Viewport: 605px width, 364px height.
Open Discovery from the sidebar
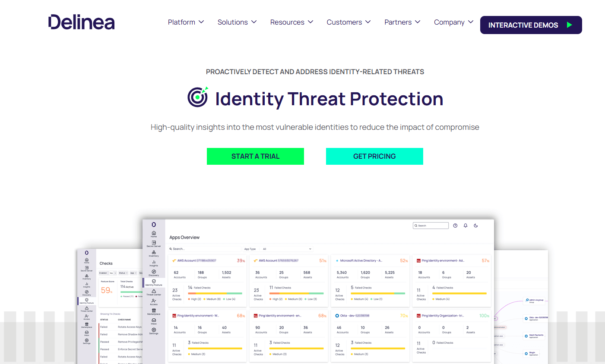click(x=154, y=271)
